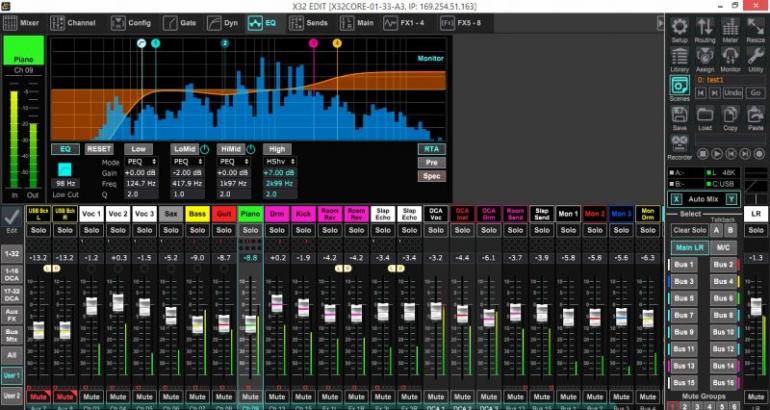Screen dimensions: 770x410
Task: Start recorder playback with play button
Action: (x=717, y=154)
